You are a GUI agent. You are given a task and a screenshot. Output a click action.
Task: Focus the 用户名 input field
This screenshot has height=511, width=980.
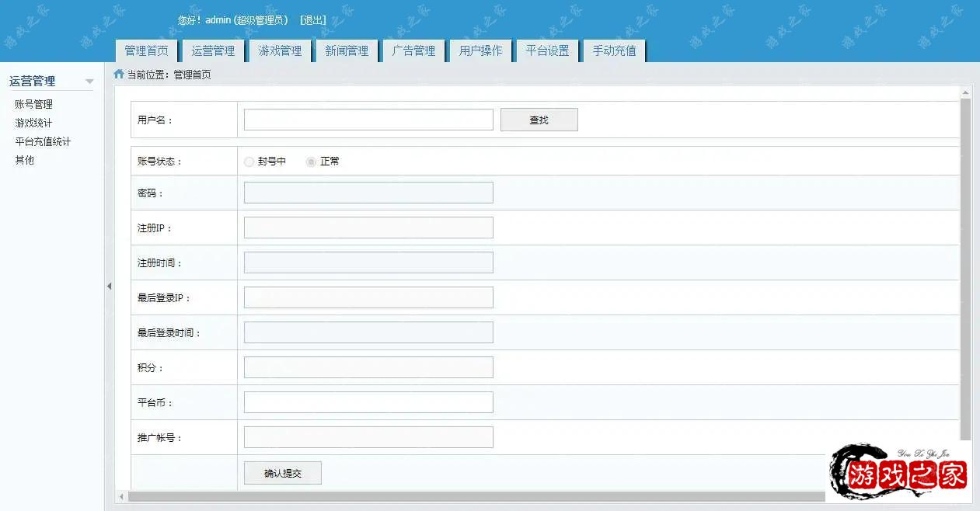pyautogui.click(x=368, y=120)
